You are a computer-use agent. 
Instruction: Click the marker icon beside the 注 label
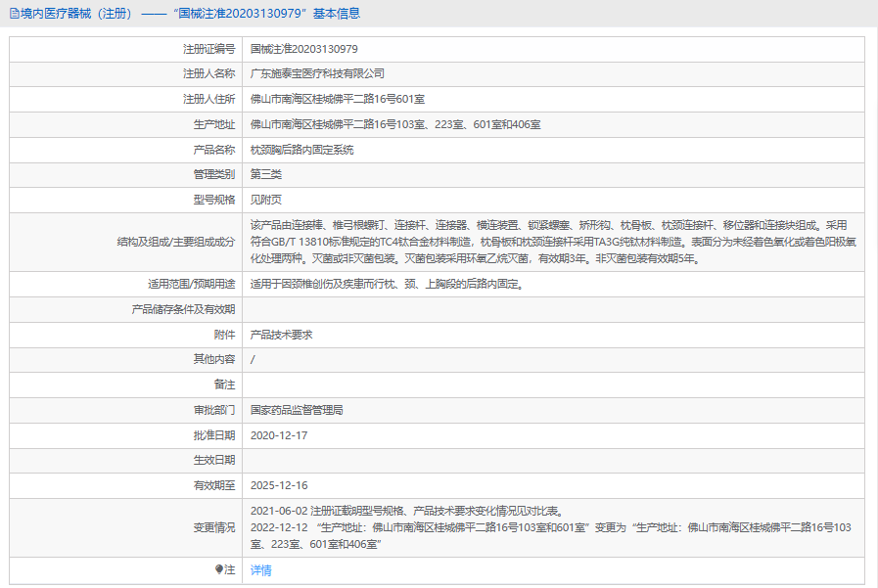pyautogui.click(x=219, y=569)
